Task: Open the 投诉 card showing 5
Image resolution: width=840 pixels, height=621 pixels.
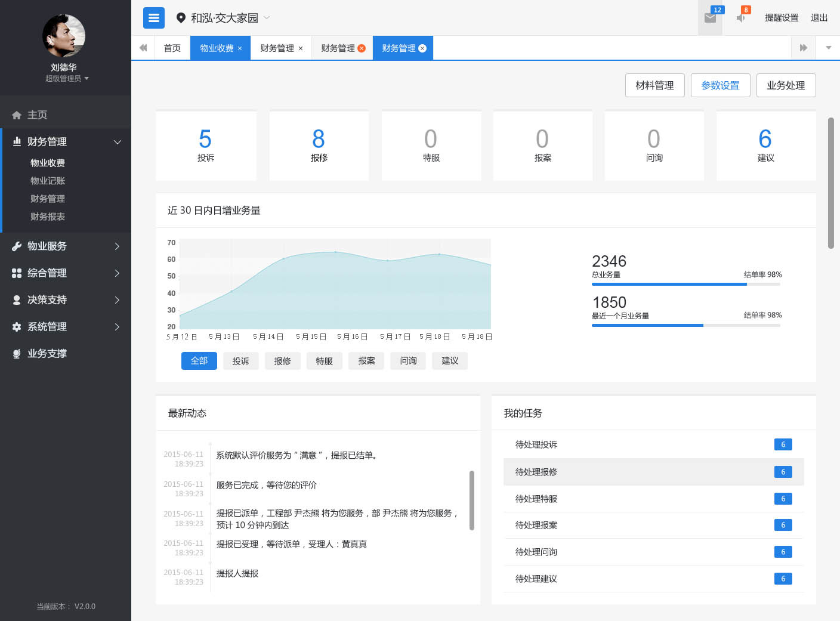Action: coord(206,146)
